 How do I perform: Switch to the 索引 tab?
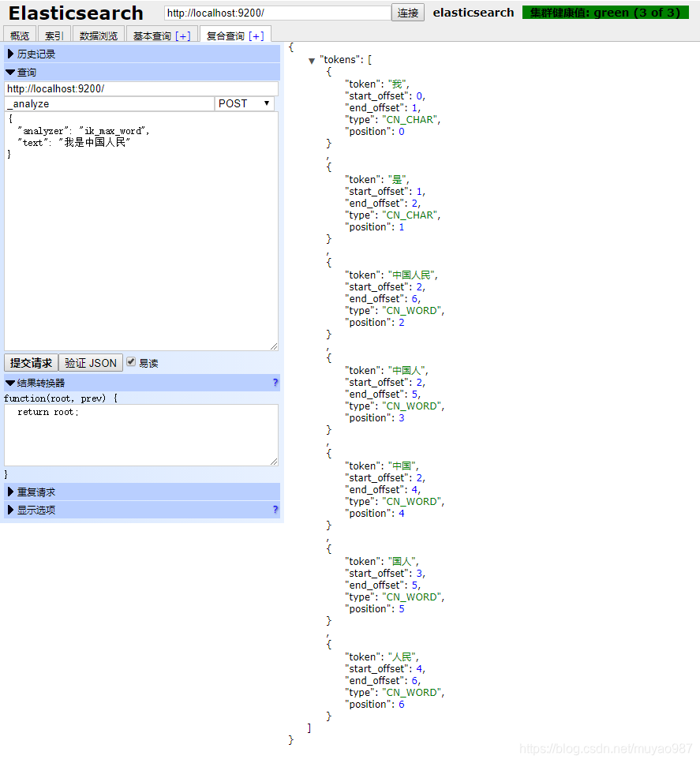click(x=54, y=36)
